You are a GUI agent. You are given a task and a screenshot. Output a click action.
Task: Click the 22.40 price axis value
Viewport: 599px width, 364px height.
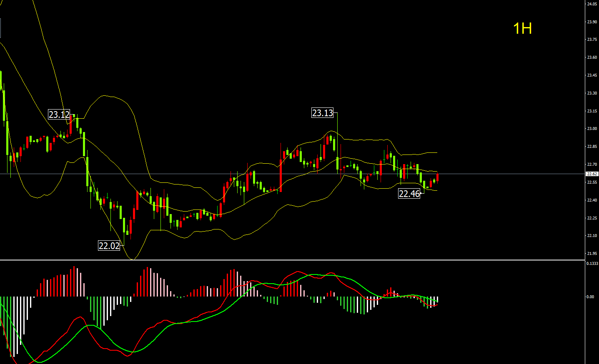[x=592, y=200]
